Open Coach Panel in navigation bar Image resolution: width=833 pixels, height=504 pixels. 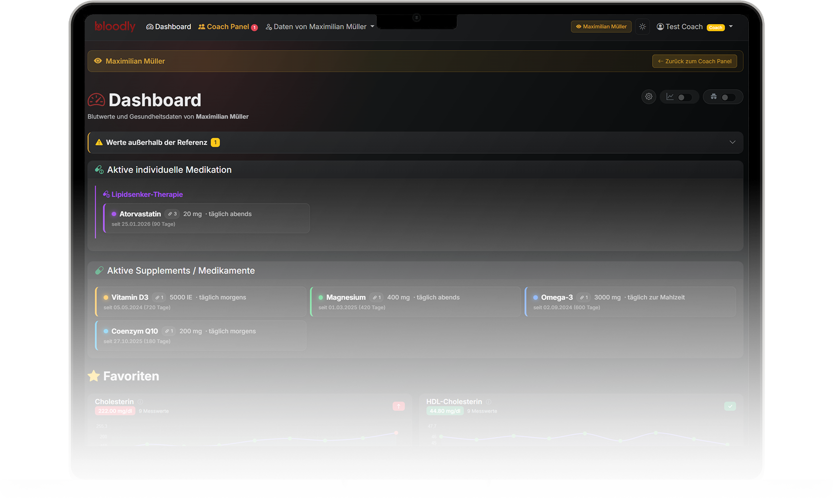coord(227,27)
